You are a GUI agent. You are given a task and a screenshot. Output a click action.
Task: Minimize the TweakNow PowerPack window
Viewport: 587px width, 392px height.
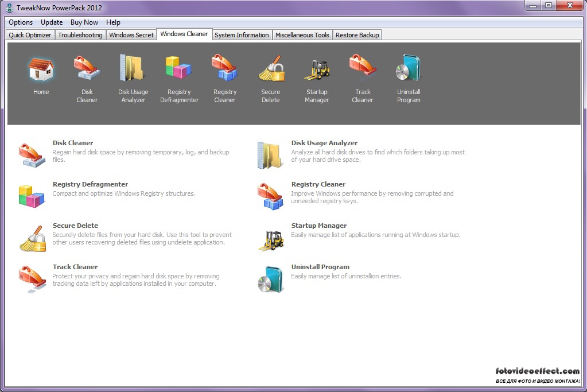(x=533, y=6)
